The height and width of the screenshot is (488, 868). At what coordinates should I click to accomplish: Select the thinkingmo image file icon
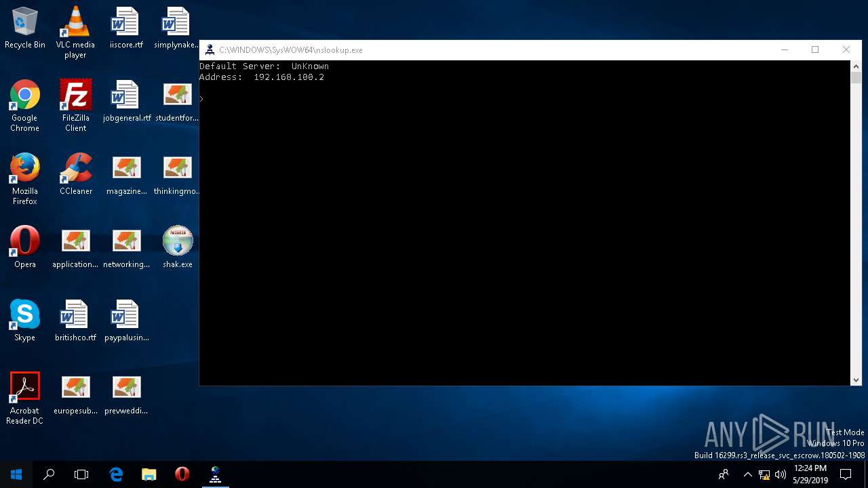tap(177, 175)
